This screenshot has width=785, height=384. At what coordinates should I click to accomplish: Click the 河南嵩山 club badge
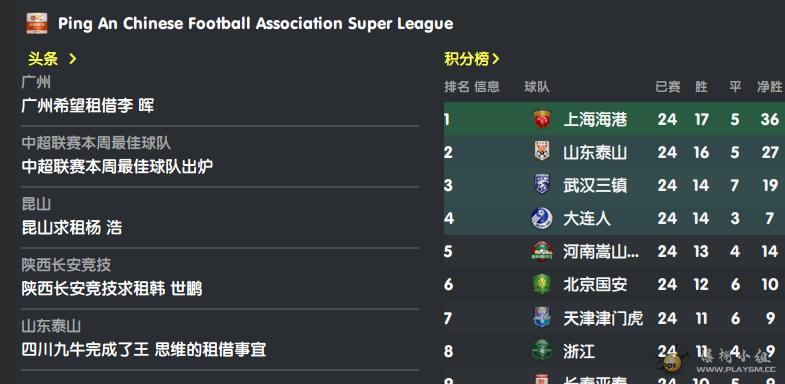coord(542,251)
